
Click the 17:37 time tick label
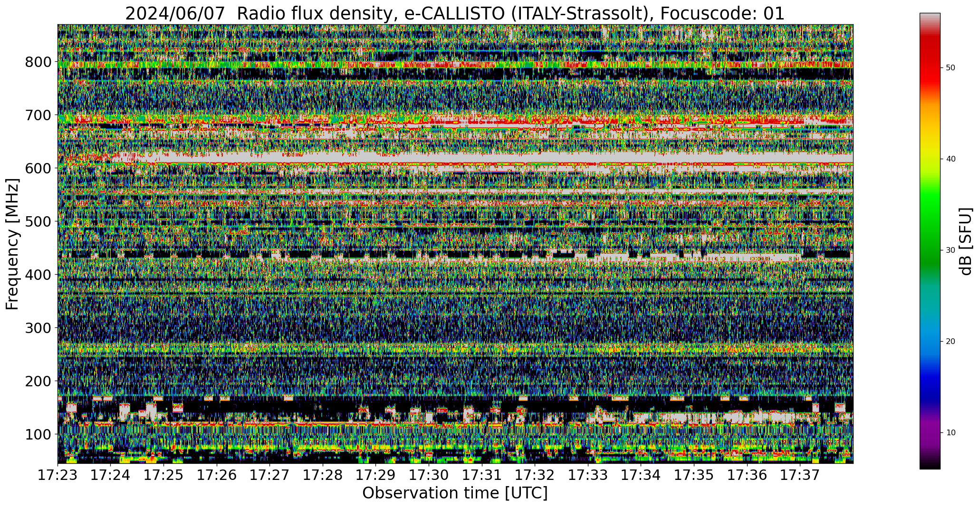click(x=800, y=475)
